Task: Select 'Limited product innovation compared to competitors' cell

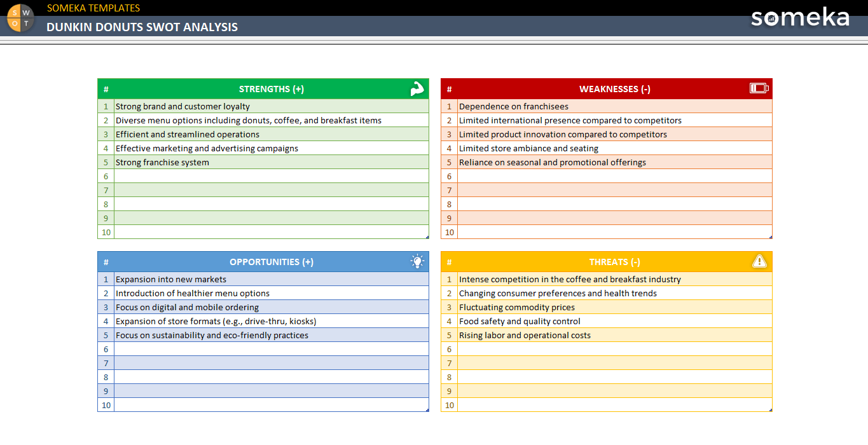Action: pos(615,134)
